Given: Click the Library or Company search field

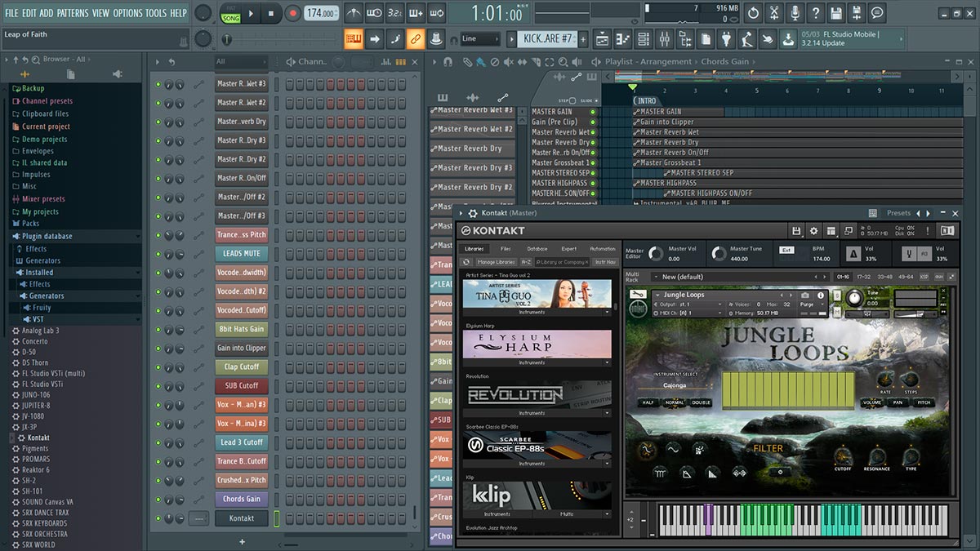Looking at the screenshot, I should click(563, 262).
